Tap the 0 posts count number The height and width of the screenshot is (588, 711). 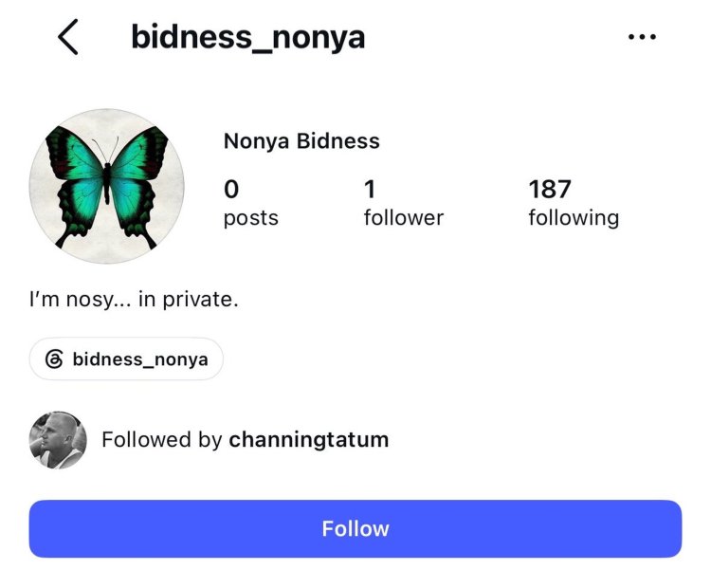231,189
